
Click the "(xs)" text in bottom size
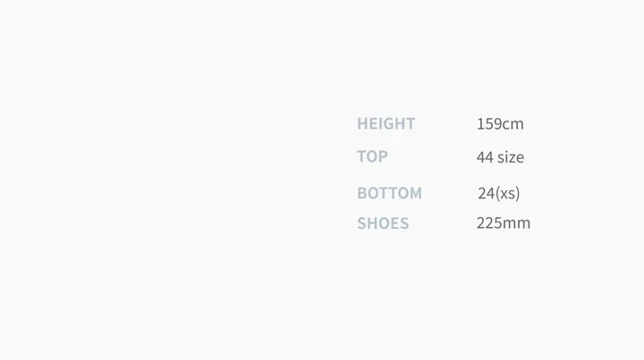click(x=508, y=193)
